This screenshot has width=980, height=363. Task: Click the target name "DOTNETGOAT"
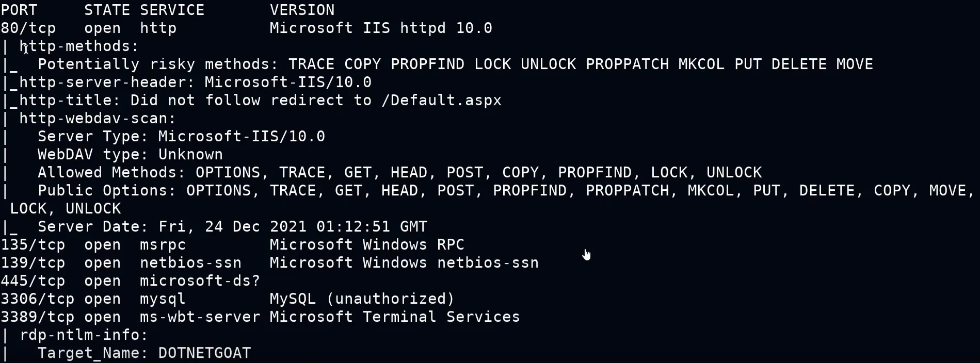coord(204,353)
